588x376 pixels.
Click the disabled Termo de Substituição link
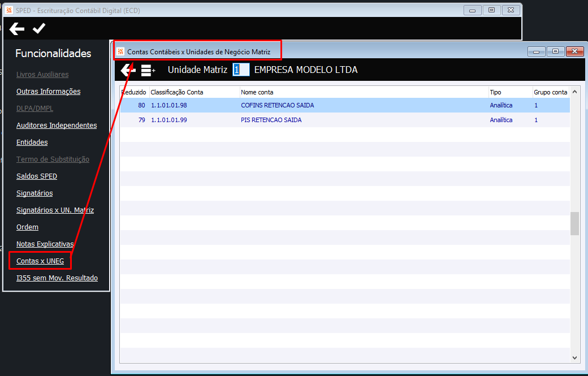pos(53,159)
